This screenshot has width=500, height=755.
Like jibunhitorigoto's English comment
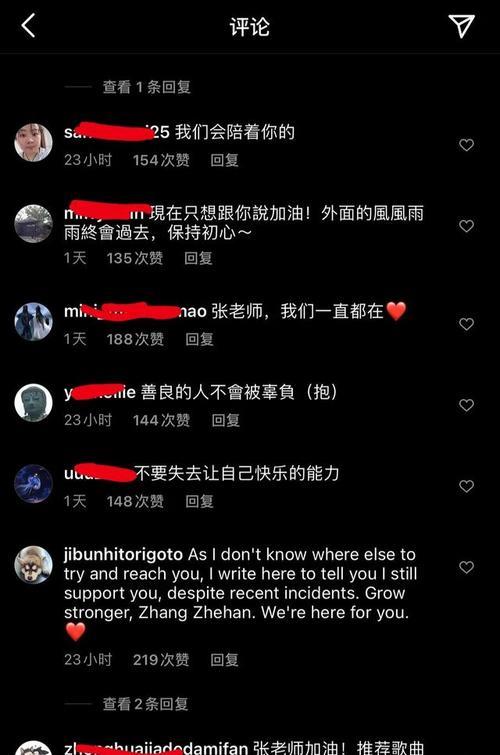pos(466,567)
